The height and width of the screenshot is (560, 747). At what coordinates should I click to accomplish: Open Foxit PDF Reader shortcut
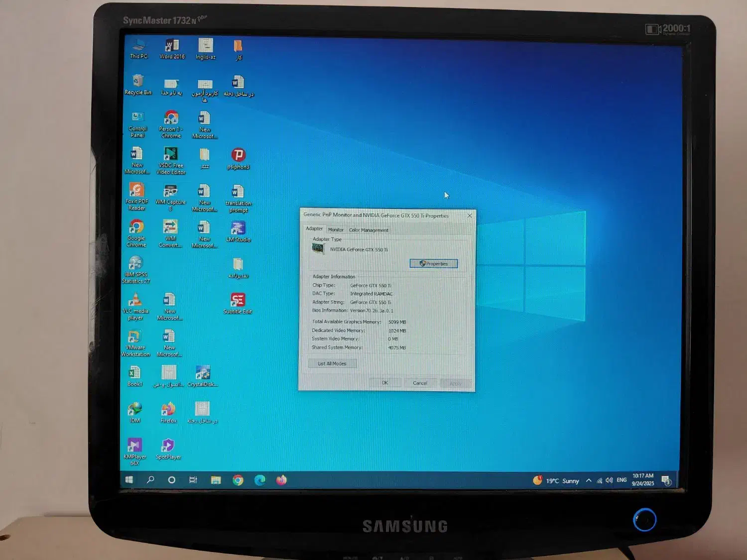tap(136, 197)
